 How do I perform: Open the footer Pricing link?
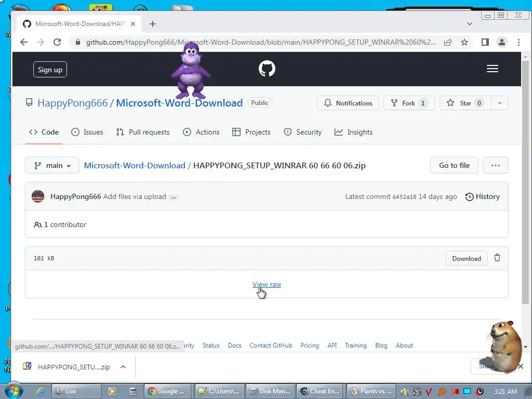310,345
